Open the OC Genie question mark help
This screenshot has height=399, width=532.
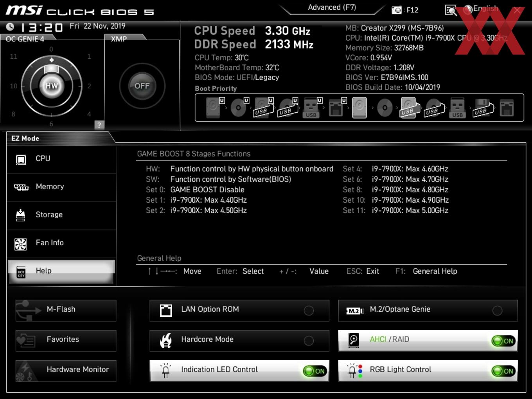[99, 125]
